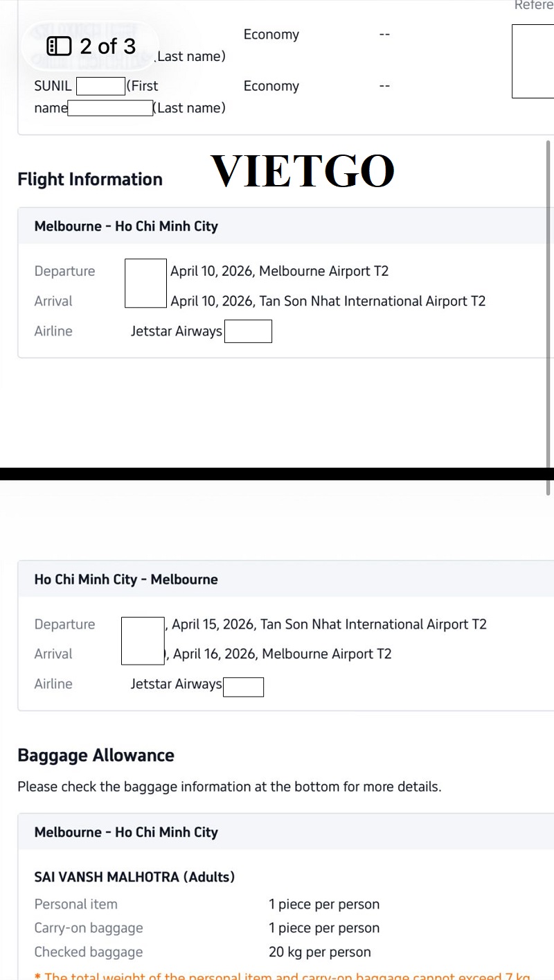Click the April 10 Melbourne Airport T2 departure text
This screenshot has width=554, height=980.
point(279,271)
